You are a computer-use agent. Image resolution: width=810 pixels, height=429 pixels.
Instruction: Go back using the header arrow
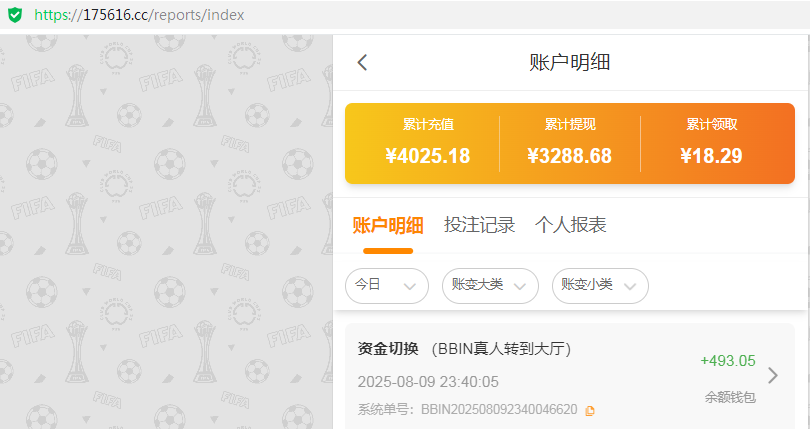pos(362,62)
